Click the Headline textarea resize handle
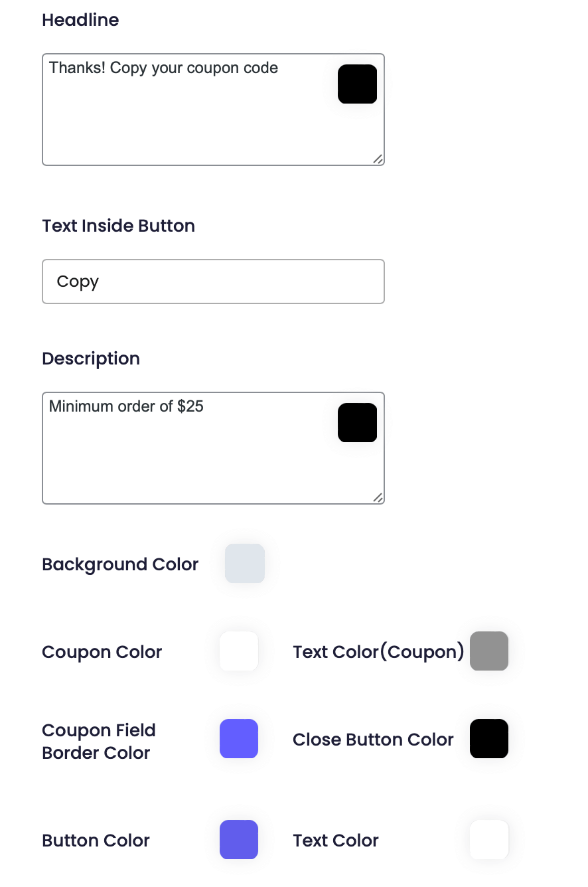Viewport: 588px width, 887px height. click(x=378, y=159)
